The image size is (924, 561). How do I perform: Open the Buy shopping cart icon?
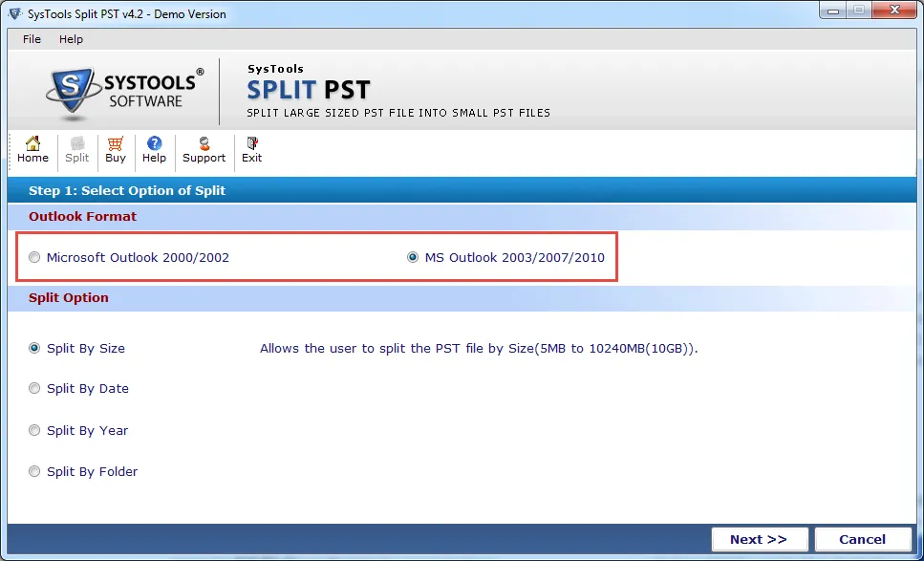tap(116, 150)
